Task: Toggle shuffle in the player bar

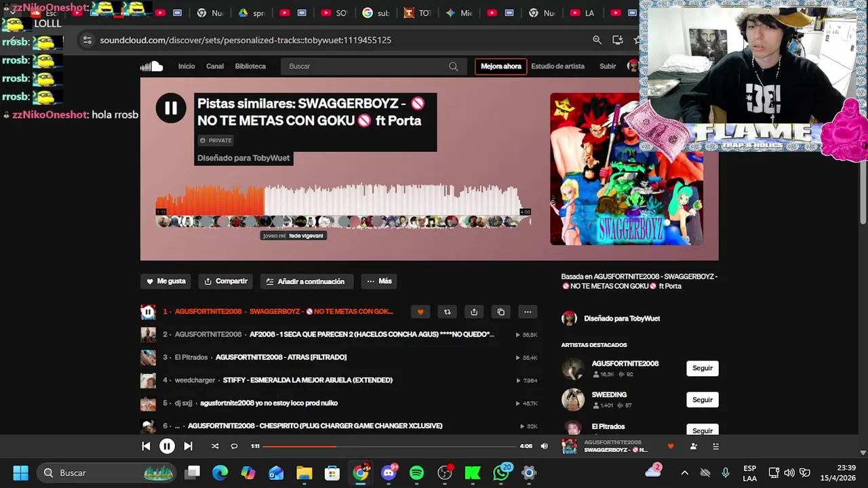Action: pos(215,446)
